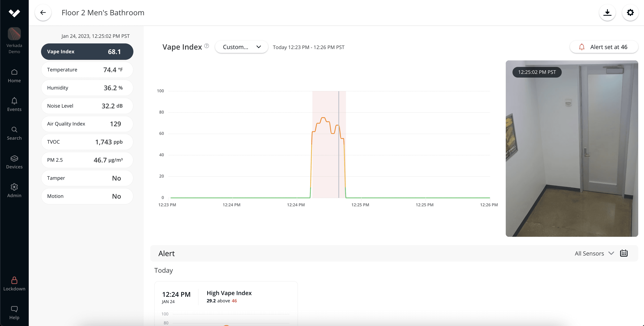The image size is (644, 326).
Task: Click the download icon button
Action: [x=607, y=13]
